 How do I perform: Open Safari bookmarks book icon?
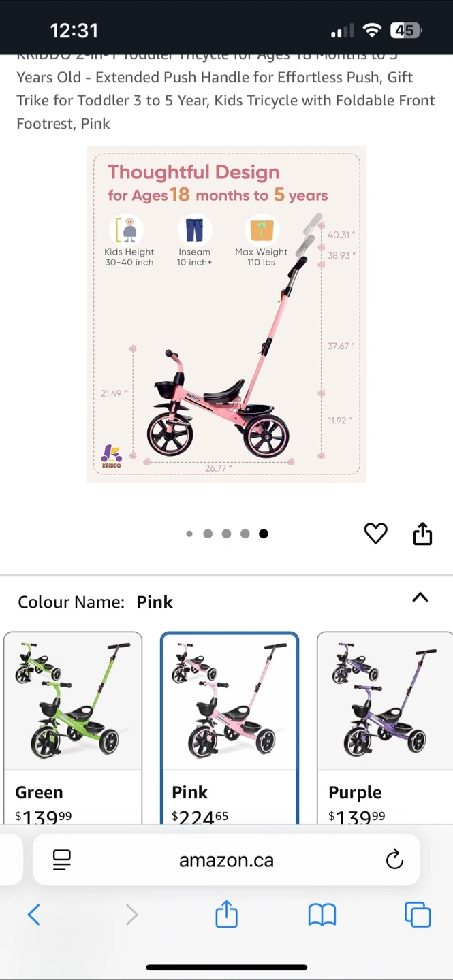(322, 915)
